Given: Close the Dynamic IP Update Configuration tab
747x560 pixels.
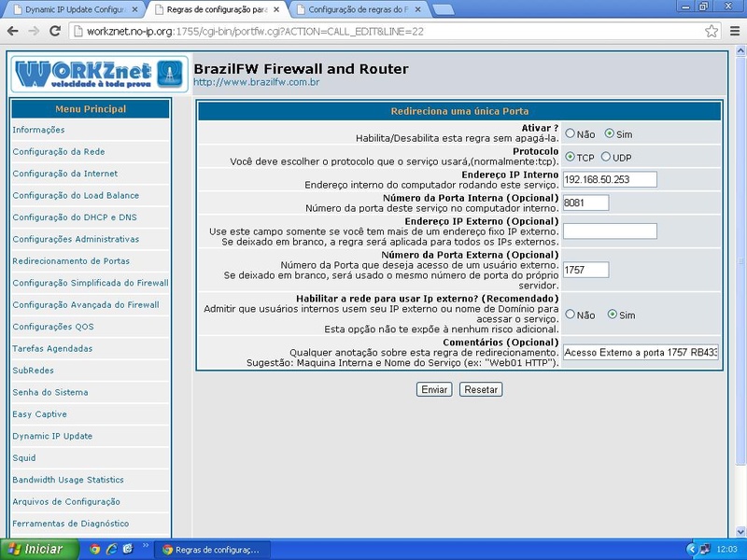Looking at the screenshot, I should point(134,9).
